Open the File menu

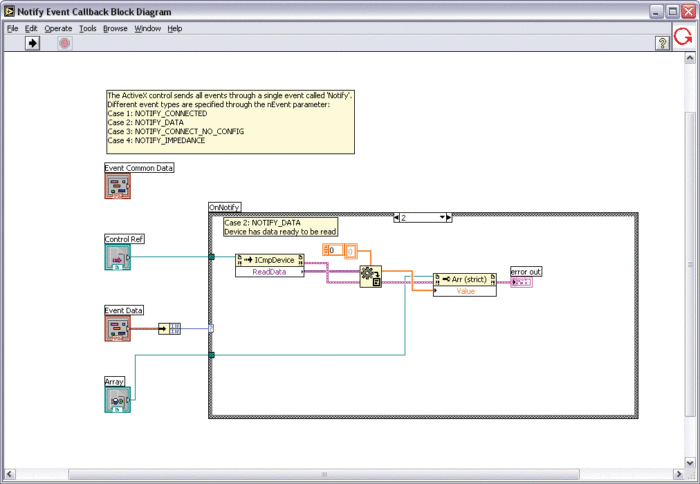[12, 29]
